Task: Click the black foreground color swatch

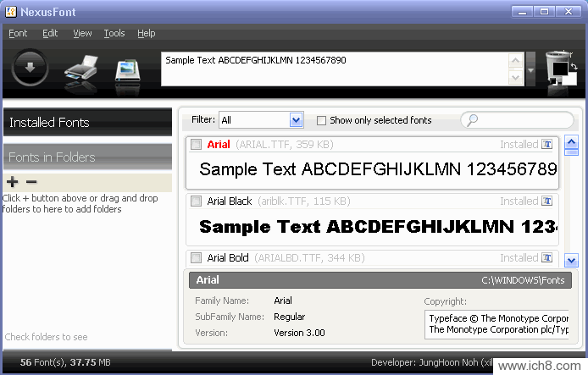Action: pos(560,69)
